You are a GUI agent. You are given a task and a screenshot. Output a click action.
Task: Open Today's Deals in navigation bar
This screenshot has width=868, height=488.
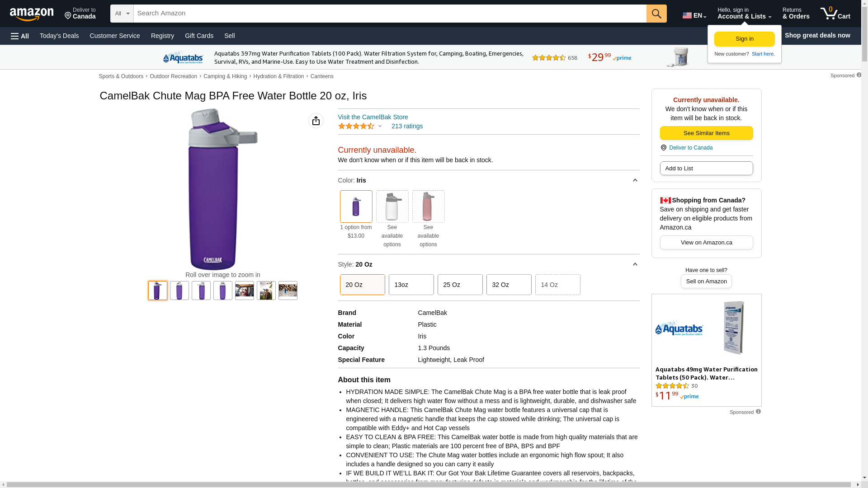[59, 36]
